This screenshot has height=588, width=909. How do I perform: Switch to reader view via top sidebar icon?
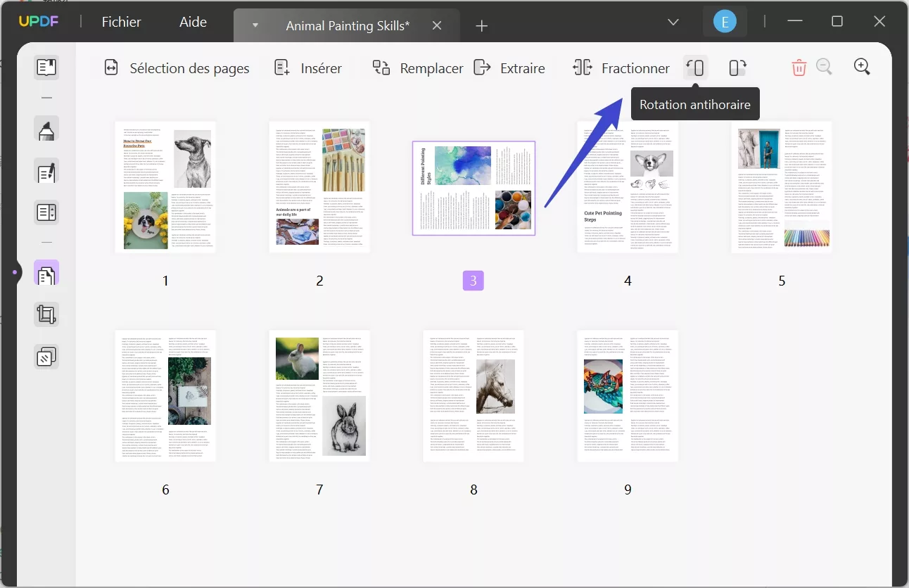pos(46,68)
